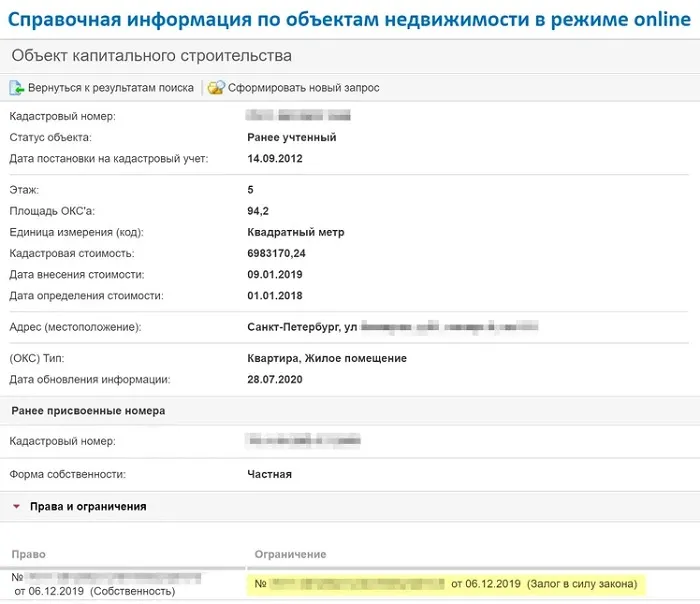This screenshot has width=700, height=604.
Task: Select cadastral value '6983170,24'
Action: click(276, 253)
